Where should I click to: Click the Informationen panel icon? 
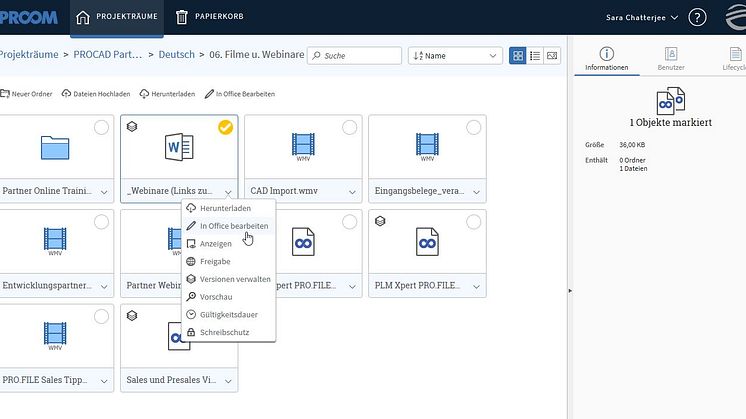pyautogui.click(x=607, y=53)
